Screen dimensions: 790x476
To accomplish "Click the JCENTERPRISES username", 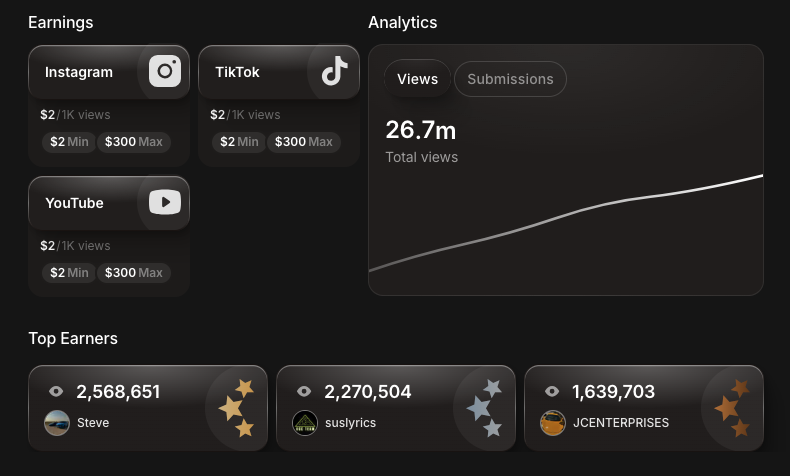I will (x=621, y=423).
